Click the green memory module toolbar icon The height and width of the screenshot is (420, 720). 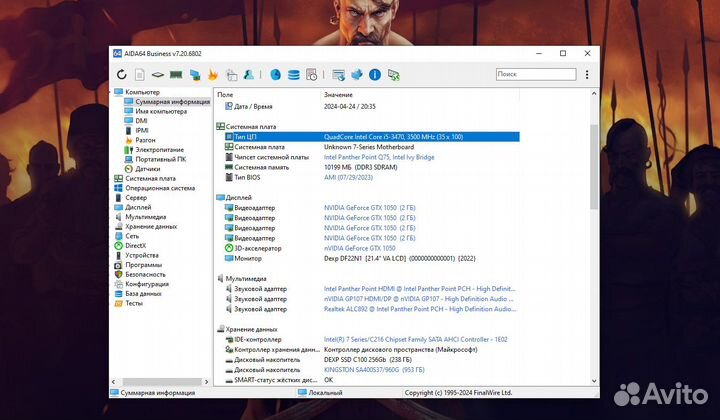tap(176, 74)
